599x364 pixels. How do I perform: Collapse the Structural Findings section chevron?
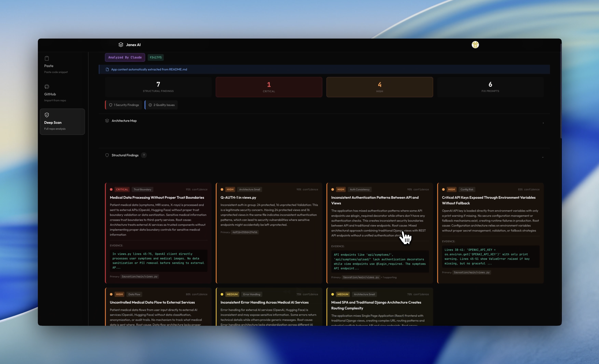[x=543, y=157]
